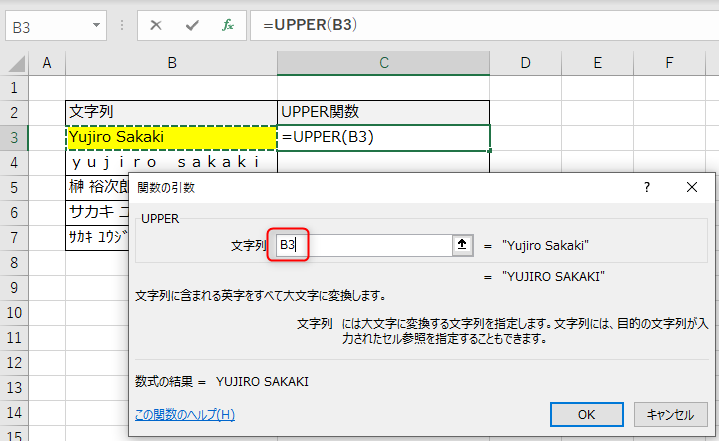Close the 関数の引数 dialog
Viewport: 719px width, 441px height.
pyautogui.click(x=692, y=187)
